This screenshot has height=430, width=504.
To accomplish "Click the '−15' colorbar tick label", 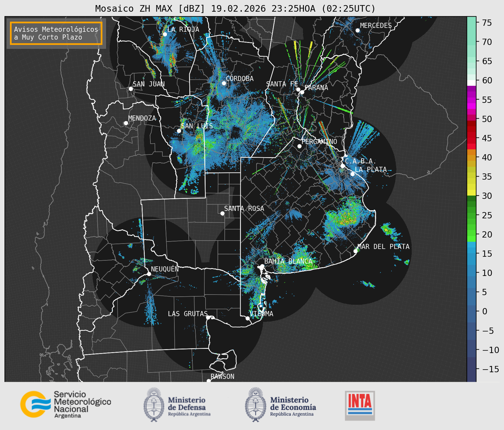I will [490, 369].
